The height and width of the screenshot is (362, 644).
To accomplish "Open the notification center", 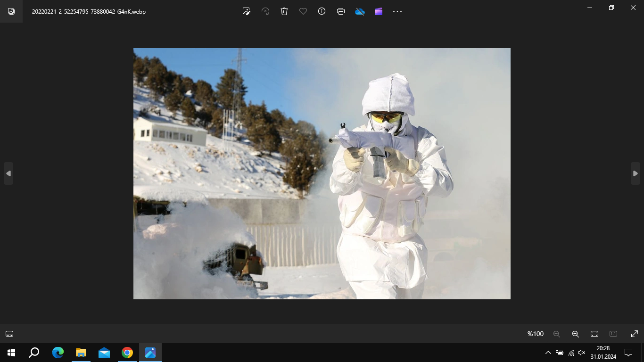I will (628, 353).
